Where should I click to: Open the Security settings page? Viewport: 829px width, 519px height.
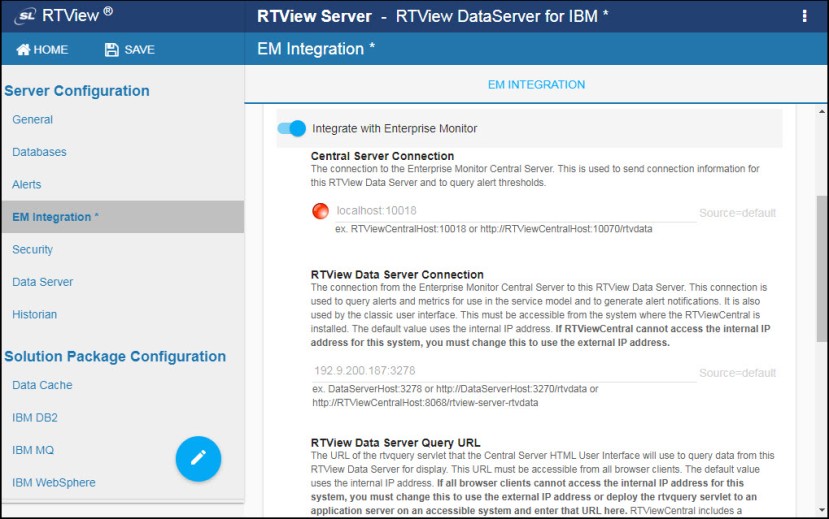33,250
